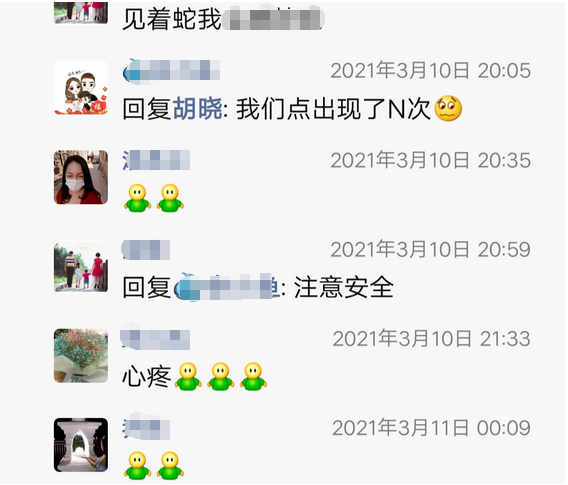Click first green emoji after 心疼
568x485 pixels.
coord(188,376)
